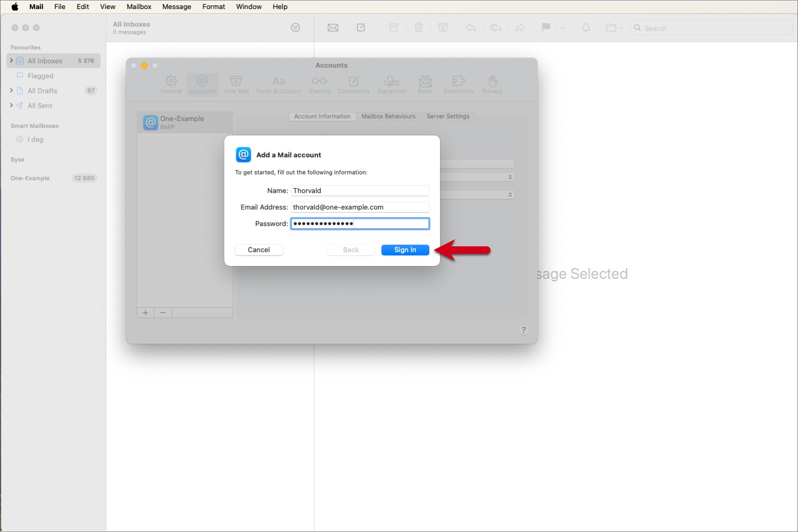Expand the All Inboxes mailbox
Screen dimensions: 798x532
tap(11, 61)
